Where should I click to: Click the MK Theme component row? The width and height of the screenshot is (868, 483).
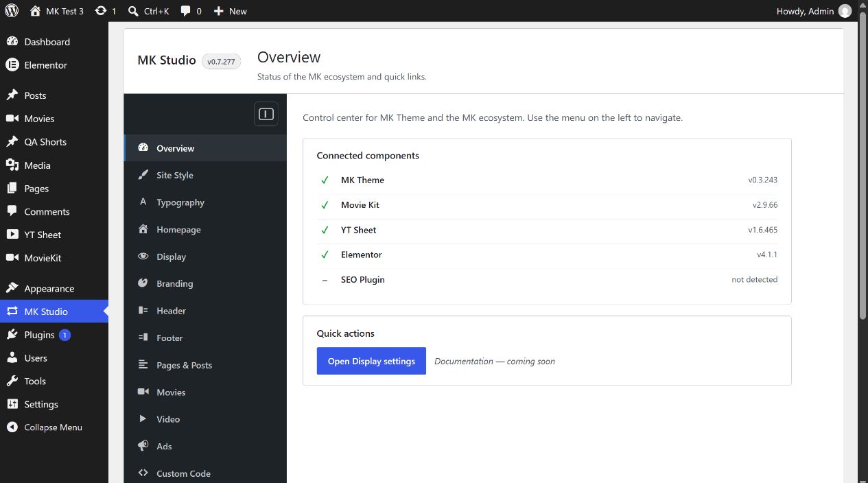pyautogui.click(x=547, y=180)
